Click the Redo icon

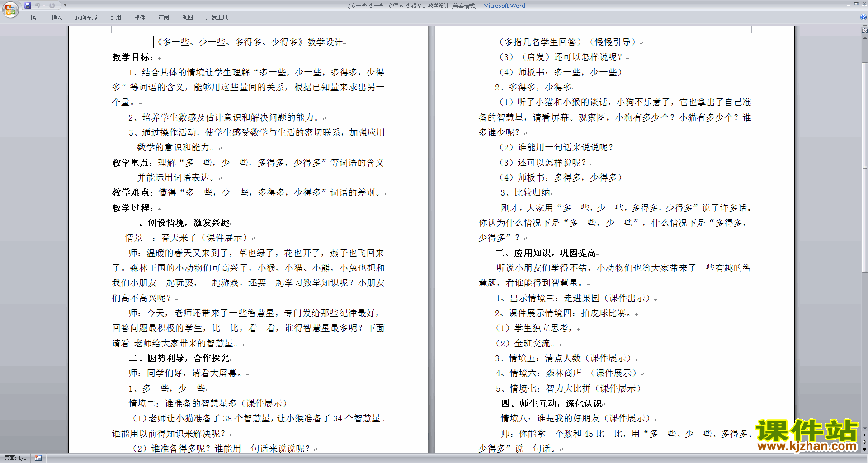52,5
